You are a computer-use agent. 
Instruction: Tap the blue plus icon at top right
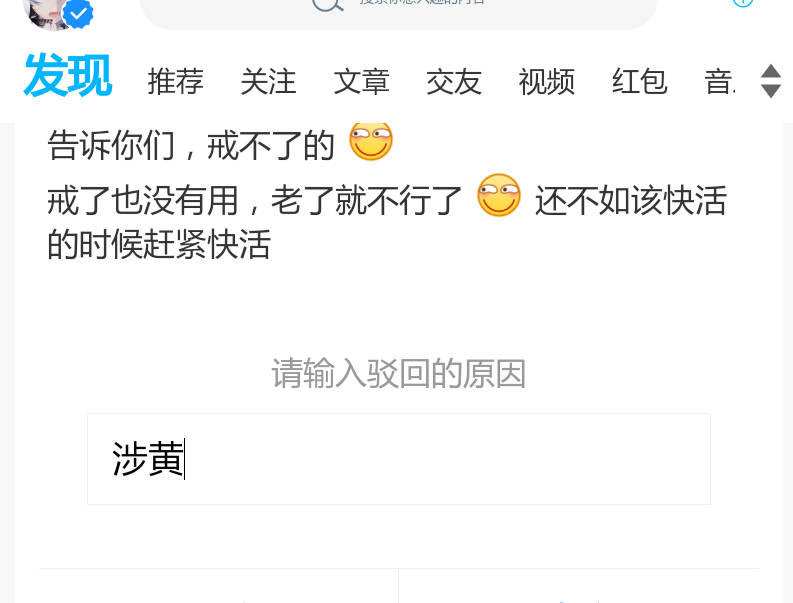click(x=743, y=3)
